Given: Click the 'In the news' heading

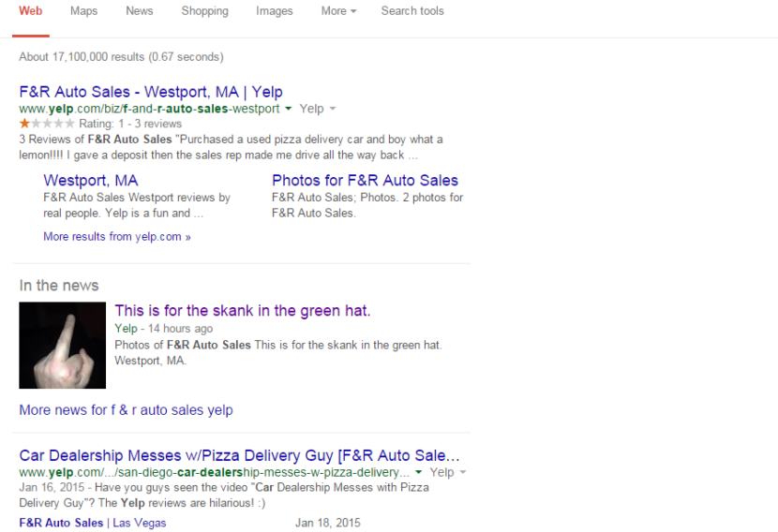Looking at the screenshot, I should 59,286.
